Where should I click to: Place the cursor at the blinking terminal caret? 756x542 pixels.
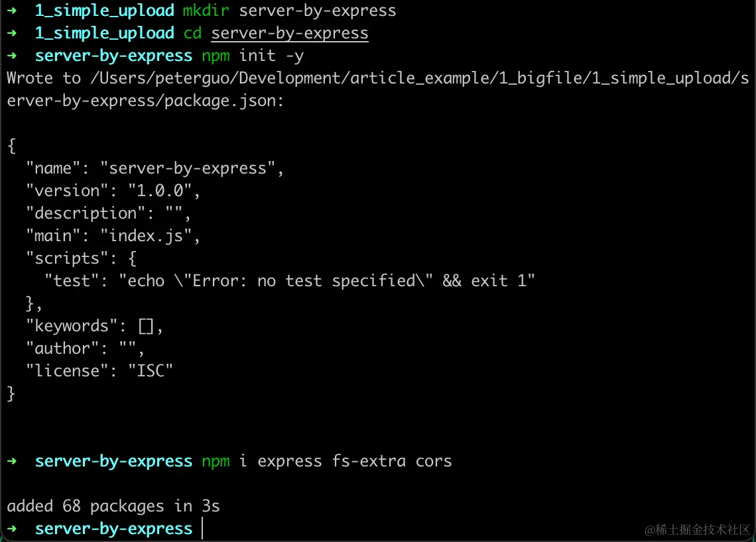click(202, 529)
